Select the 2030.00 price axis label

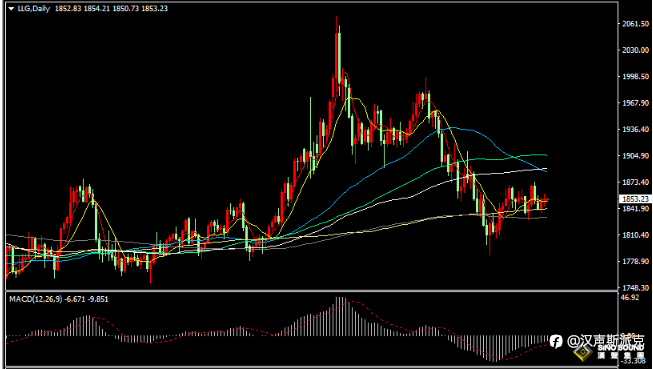[x=636, y=50]
